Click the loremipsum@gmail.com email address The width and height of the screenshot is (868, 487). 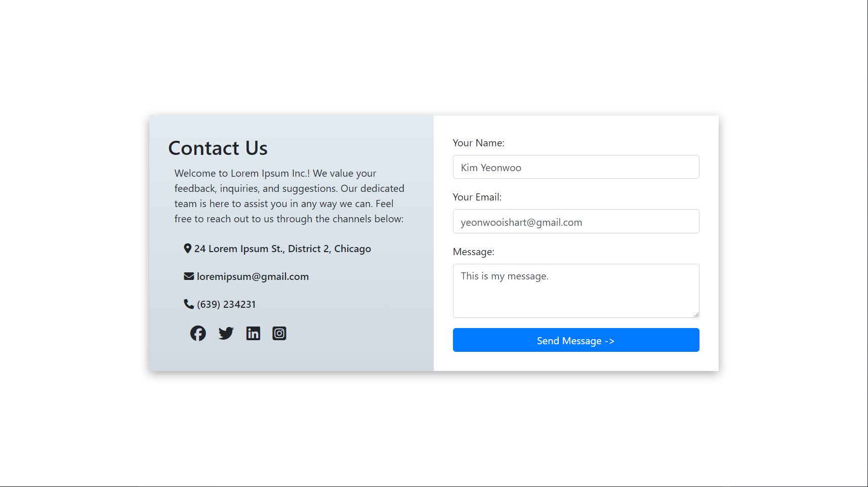coord(253,276)
